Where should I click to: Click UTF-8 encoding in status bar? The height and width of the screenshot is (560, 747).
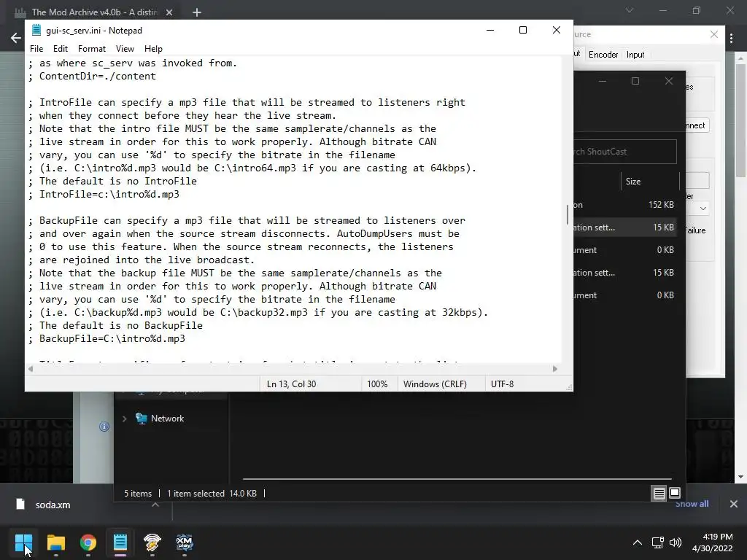(x=502, y=384)
